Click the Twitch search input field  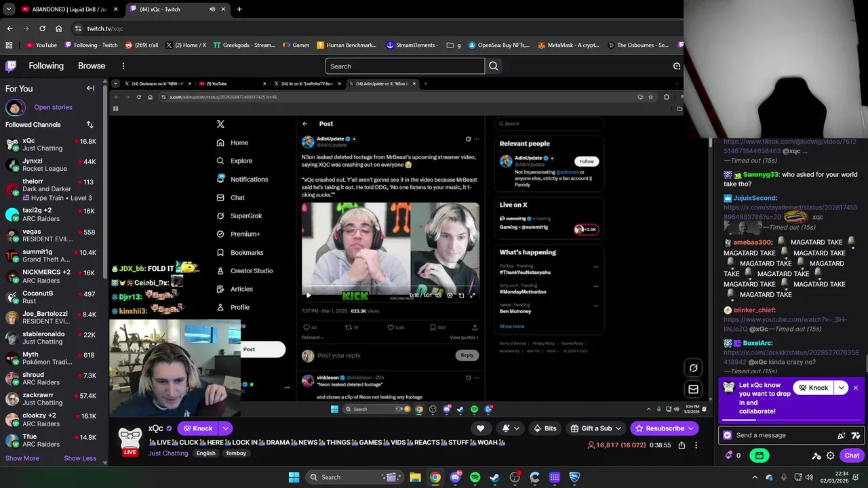point(405,66)
